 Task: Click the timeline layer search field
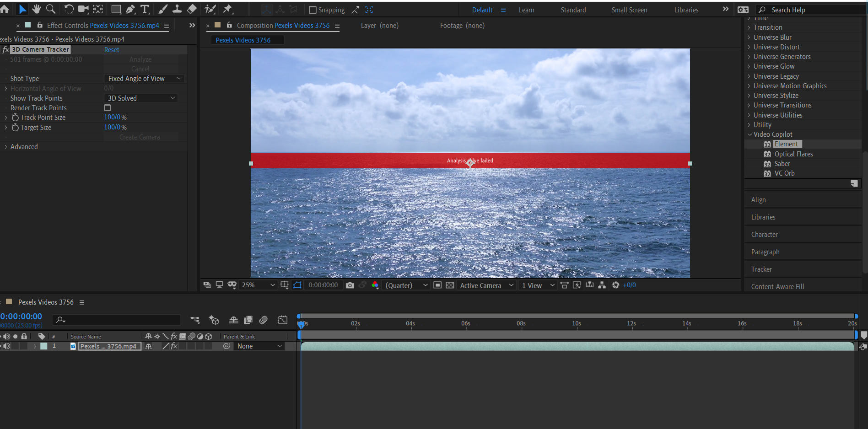(x=117, y=320)
